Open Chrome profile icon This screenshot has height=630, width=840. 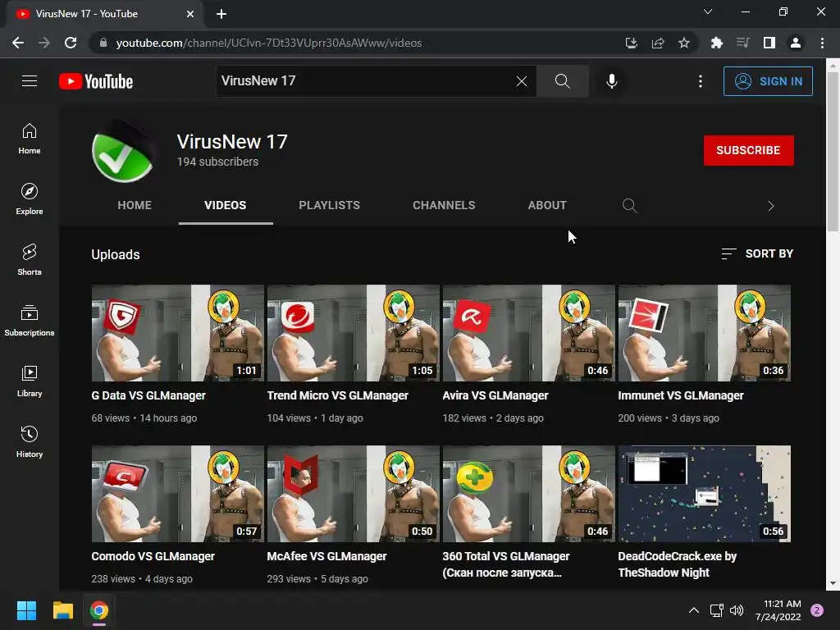(x=795, y=43)
